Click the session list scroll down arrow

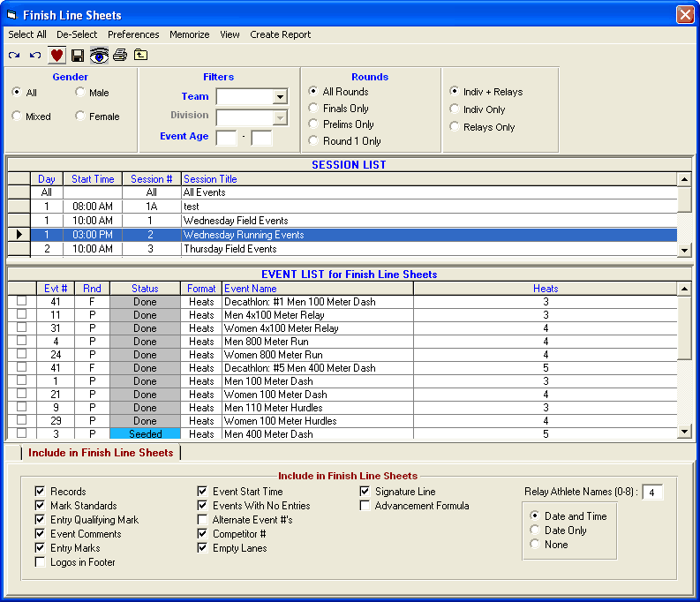(684, 250)
